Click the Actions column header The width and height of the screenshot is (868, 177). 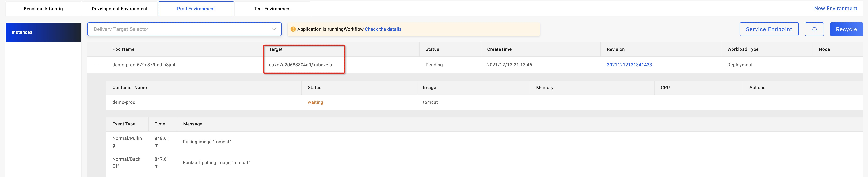[x=757, y=88]
